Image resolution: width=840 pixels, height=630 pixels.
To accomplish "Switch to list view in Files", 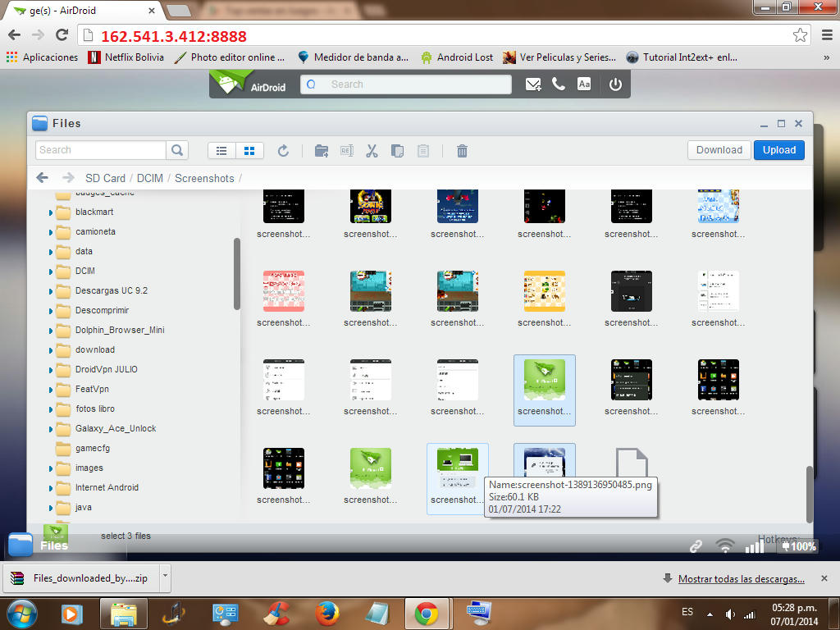I will (x=221, y=151).
